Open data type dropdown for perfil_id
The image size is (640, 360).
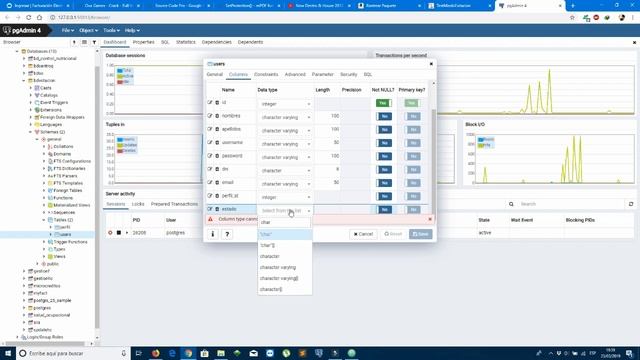tap(285, 197)
